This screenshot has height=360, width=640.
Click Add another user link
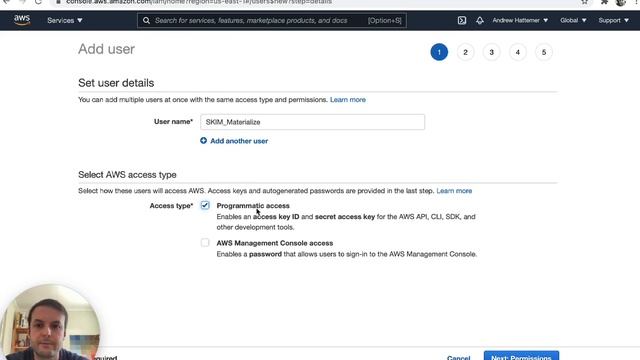pyautogui.click(x=239, y=141)
